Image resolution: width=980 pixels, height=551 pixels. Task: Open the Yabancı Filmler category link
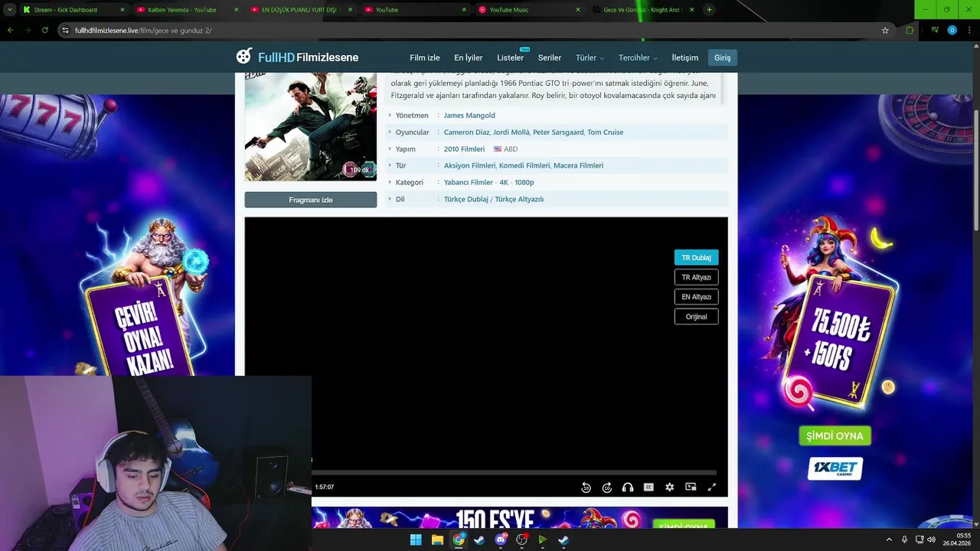click(x=468, y=183)
